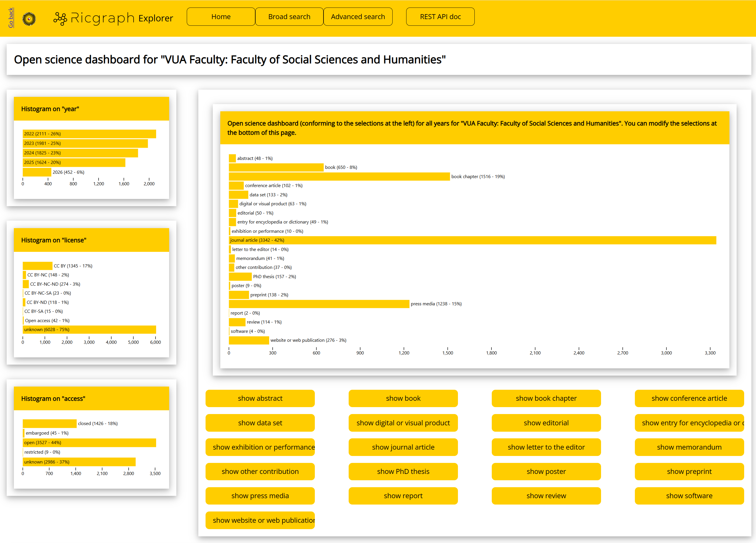Click the editorial (50 - 1%) label
Screen dimensions: 756x543
point(255,213)
